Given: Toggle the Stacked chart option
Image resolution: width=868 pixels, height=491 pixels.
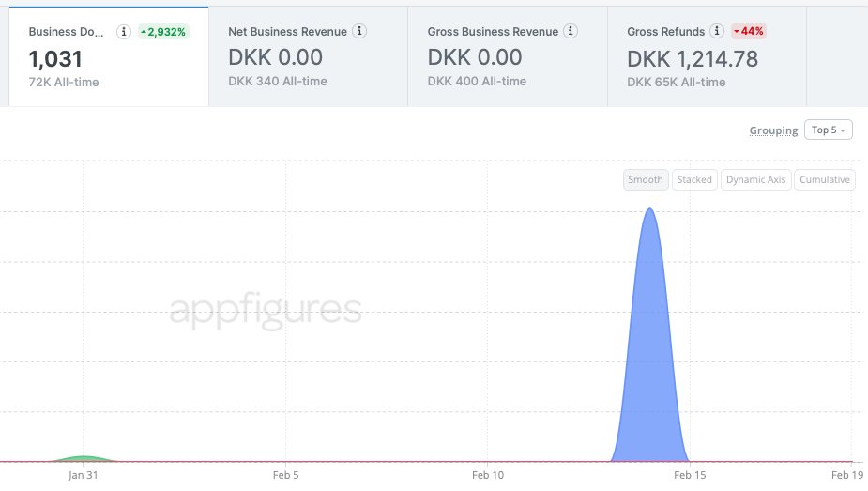Looking at the screenshot, I should 694,179.
